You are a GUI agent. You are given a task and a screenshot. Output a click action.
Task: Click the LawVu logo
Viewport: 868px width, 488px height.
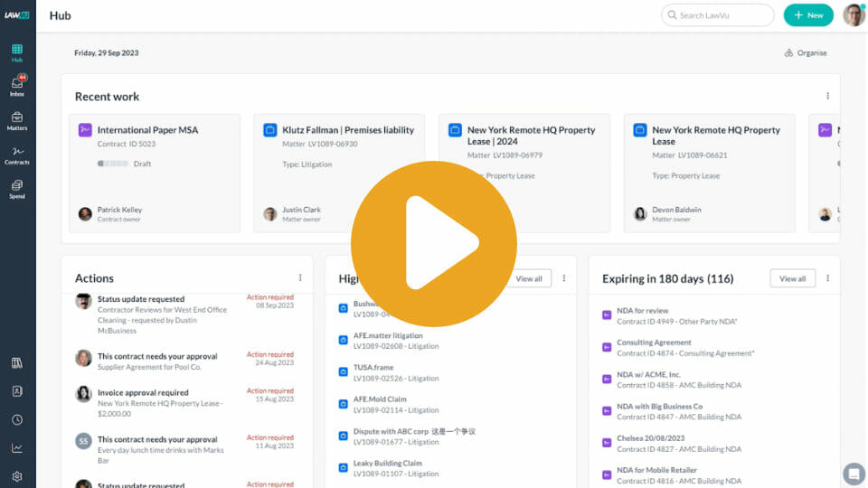pos(17,15)
